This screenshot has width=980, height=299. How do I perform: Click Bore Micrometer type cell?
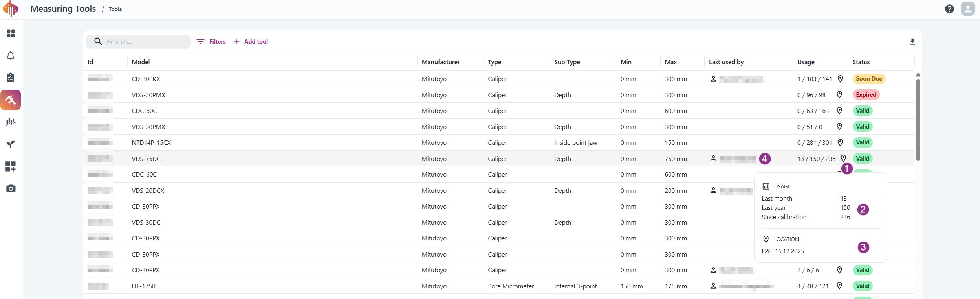coord(511,286)
